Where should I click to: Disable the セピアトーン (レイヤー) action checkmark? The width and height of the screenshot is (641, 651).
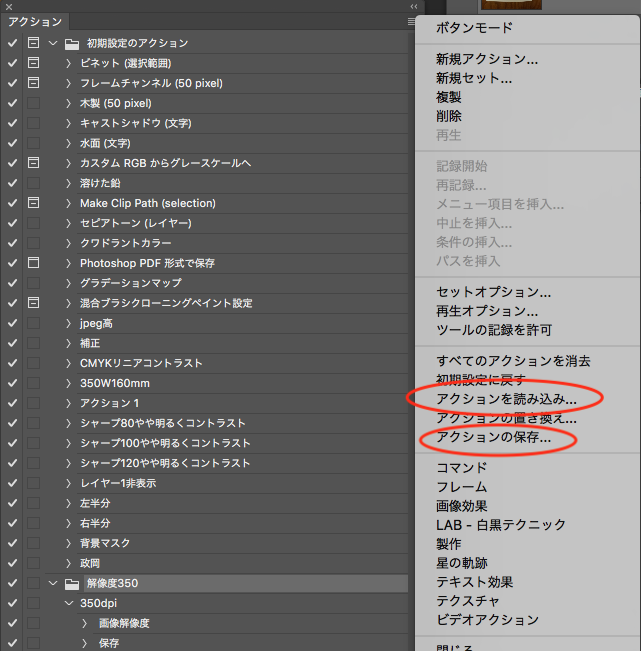[x=12, y=223]
